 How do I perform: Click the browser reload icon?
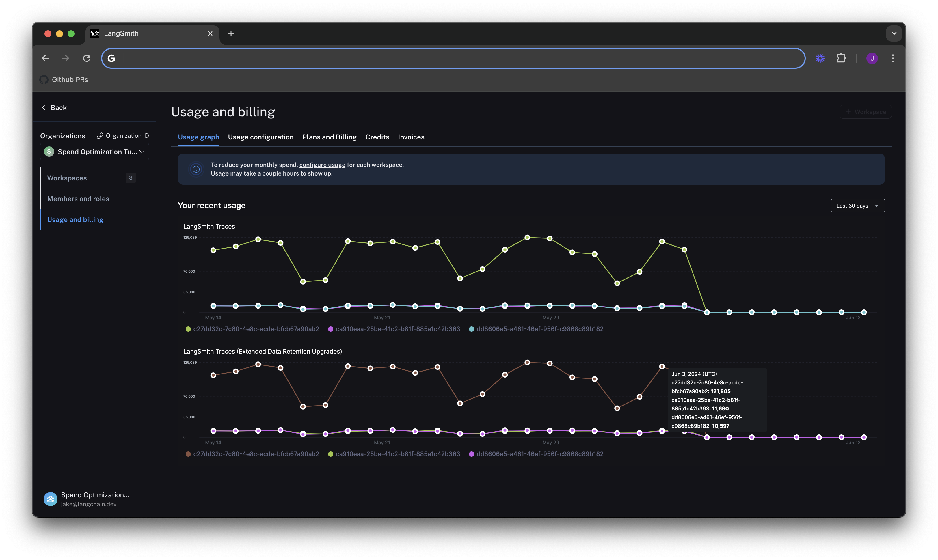coord(87,59)
